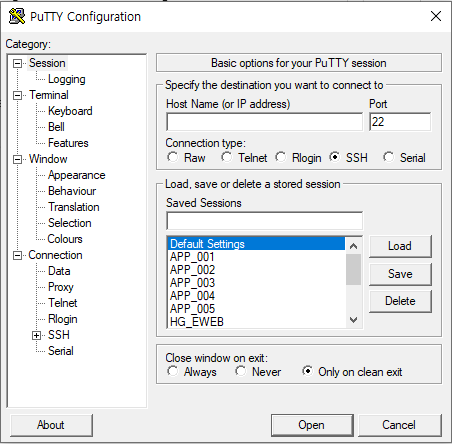Click session list scroll down arrow
Viewport: 452px width, 444px height.
353,320
